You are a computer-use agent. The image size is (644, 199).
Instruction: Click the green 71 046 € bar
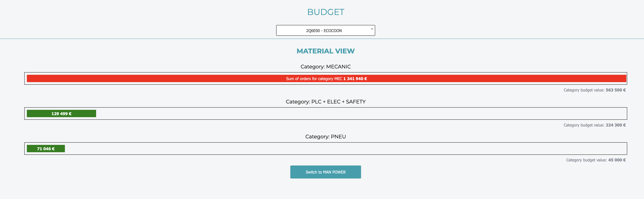tap(46, 149)
